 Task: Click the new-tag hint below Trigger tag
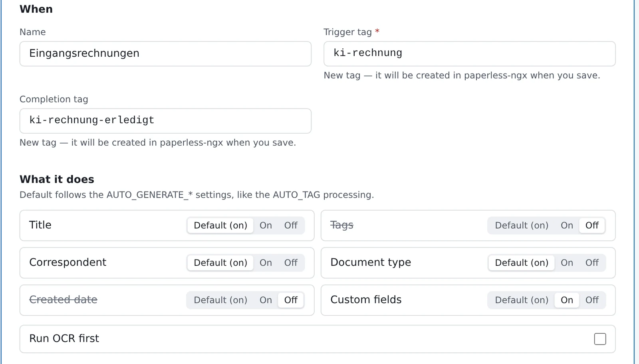pyautogui.click(x=462, y=75)
